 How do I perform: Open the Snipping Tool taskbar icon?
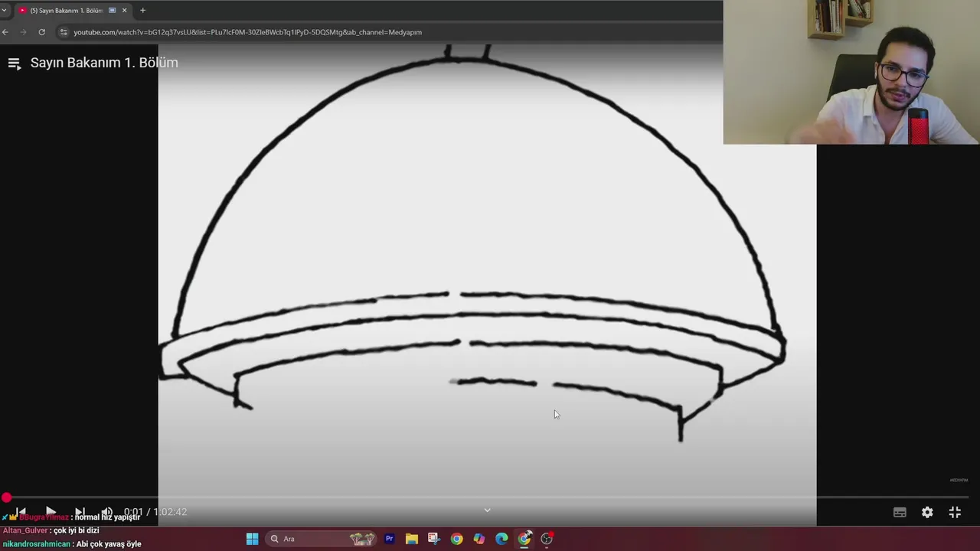tap(434, 539)
